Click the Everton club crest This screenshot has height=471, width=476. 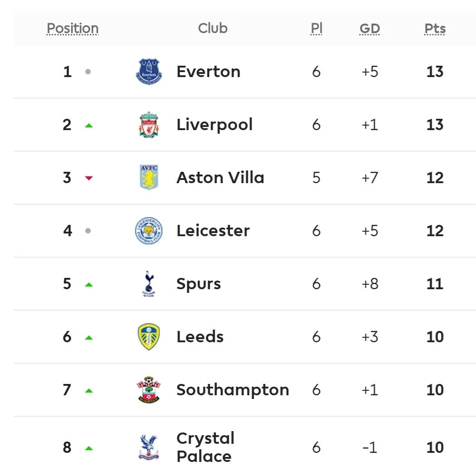tap(149, 72)
